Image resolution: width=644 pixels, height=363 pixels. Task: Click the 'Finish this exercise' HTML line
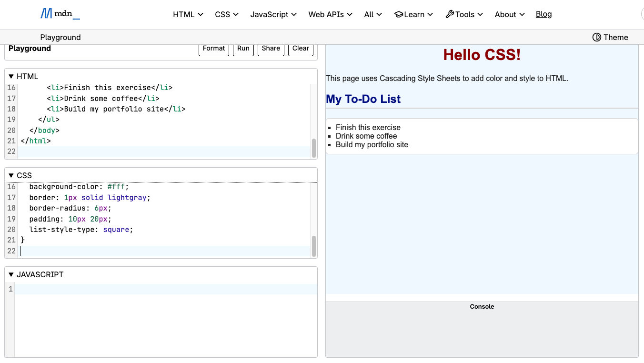pyautogui.click(x=110, y=88)
